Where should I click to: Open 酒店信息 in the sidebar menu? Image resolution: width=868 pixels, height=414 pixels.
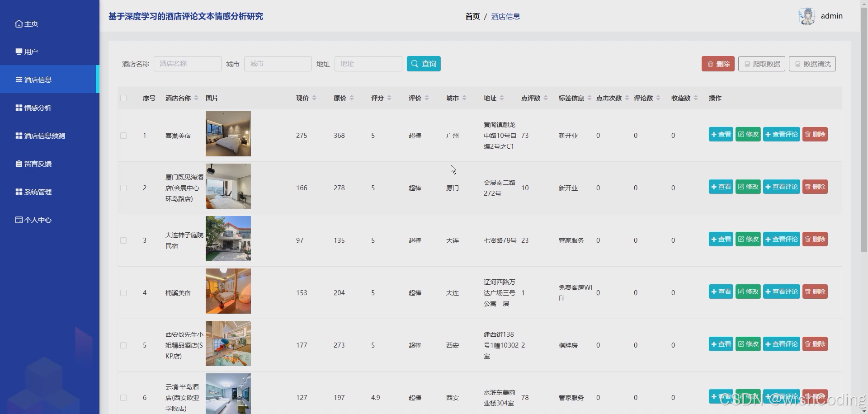click(49, 80)
